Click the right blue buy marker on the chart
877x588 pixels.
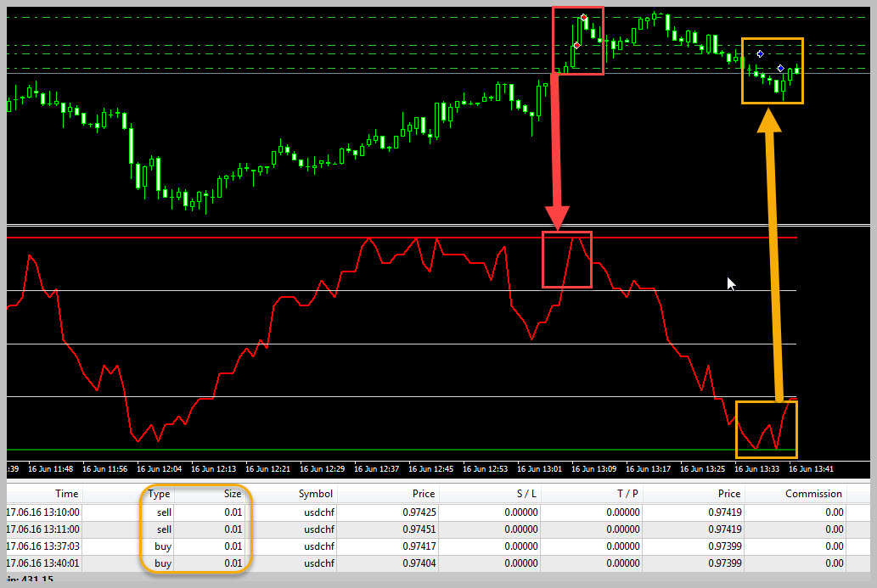(780, 68)
